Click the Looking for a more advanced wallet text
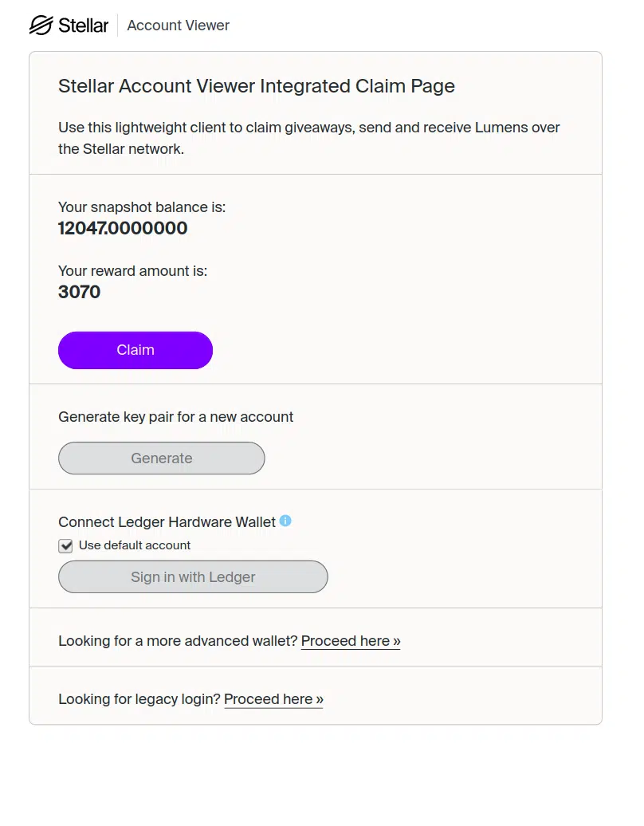The width and height of the screenshot is (644, 826). tap(179, 640)
